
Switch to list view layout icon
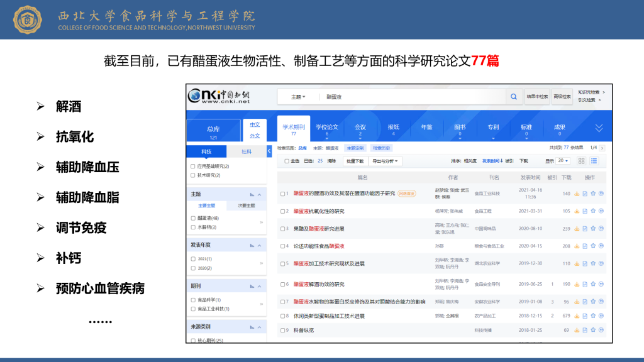coord(594,161)
